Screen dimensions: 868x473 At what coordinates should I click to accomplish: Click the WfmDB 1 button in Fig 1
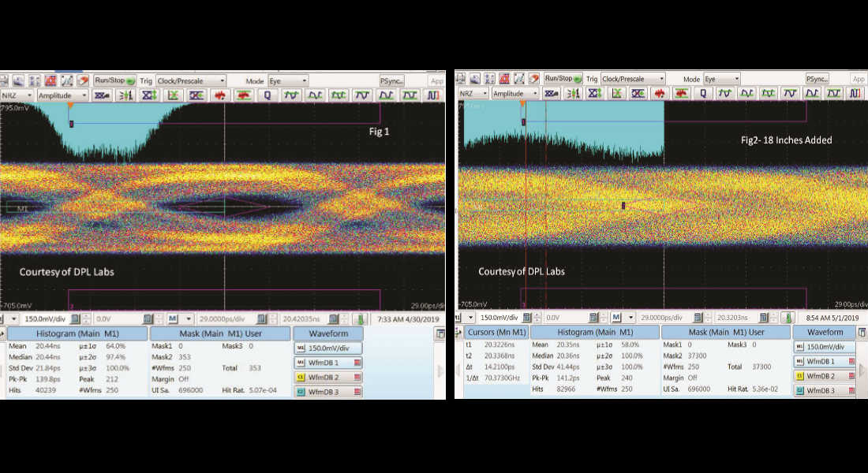329,363
